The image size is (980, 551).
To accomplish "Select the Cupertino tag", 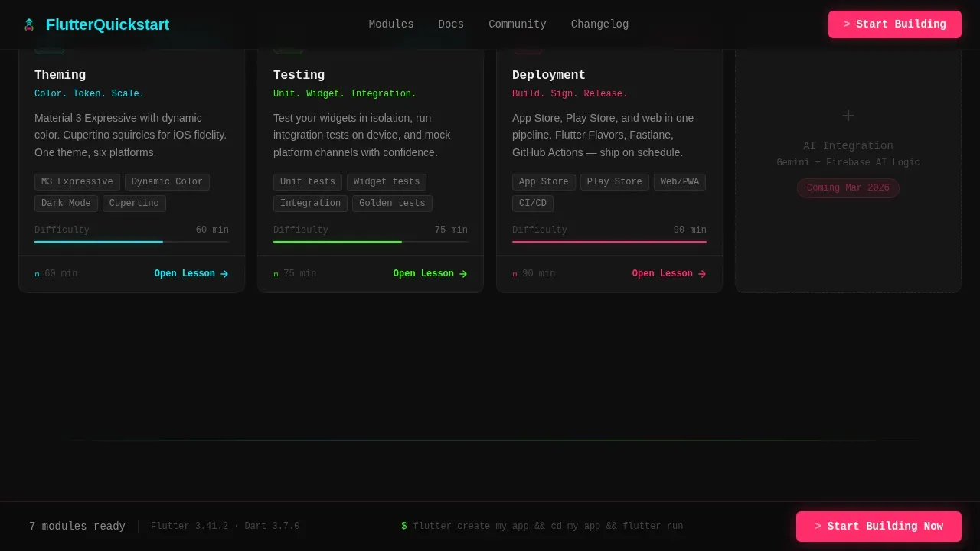I will click(134, 204).
